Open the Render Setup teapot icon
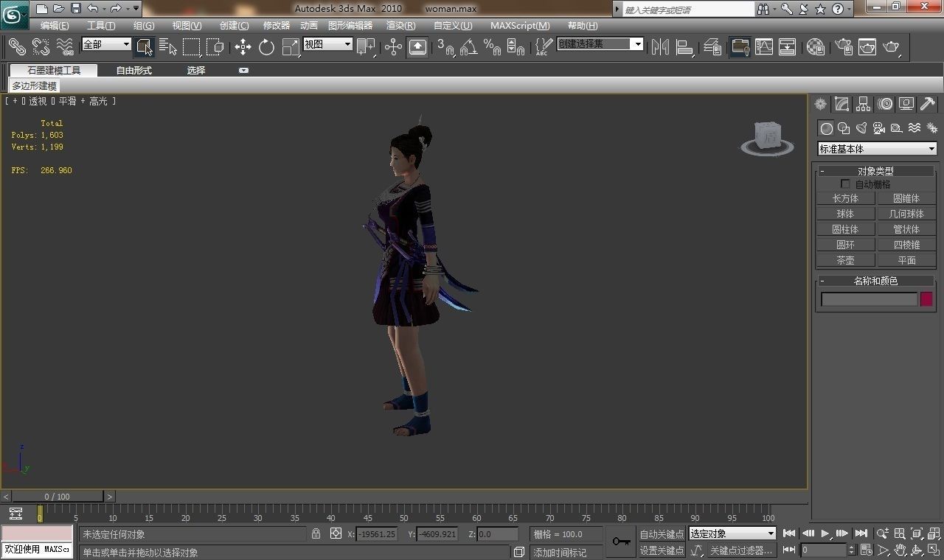 coord(843,47)
